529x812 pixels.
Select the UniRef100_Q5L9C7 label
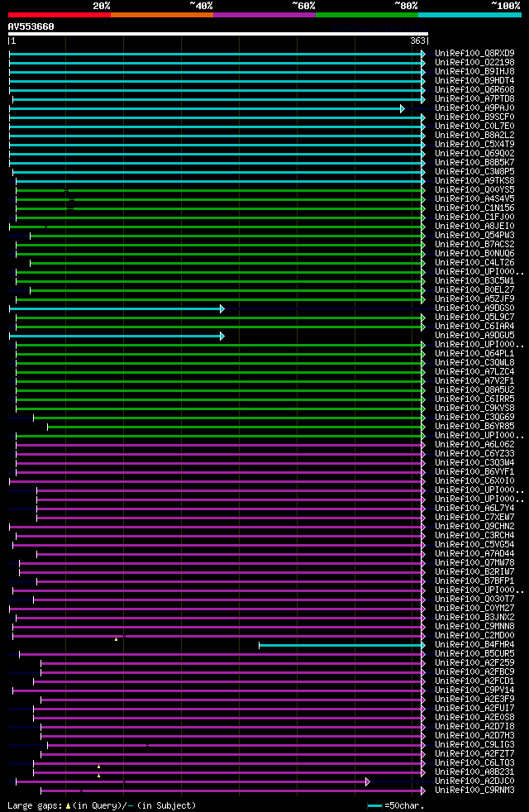point(474,318)
